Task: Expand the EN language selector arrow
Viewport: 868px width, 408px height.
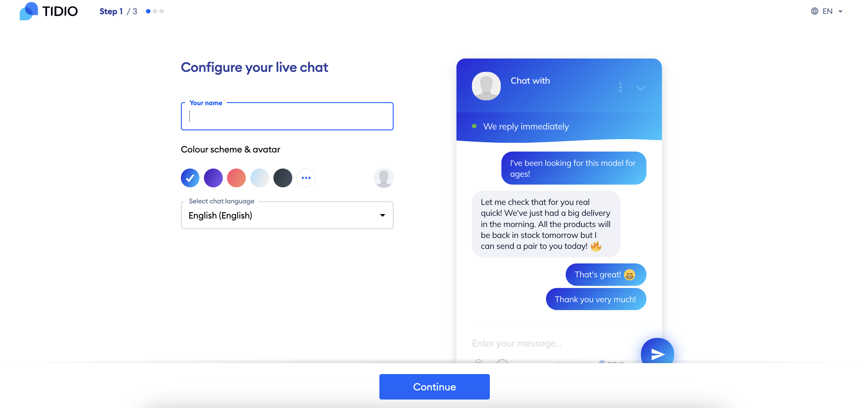Action: pos(840,12)
